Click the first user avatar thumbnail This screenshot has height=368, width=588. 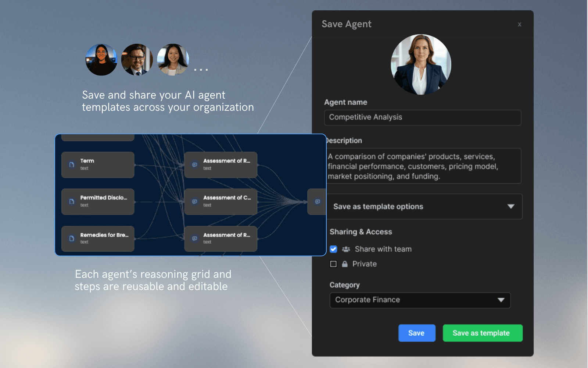(101, 60)
